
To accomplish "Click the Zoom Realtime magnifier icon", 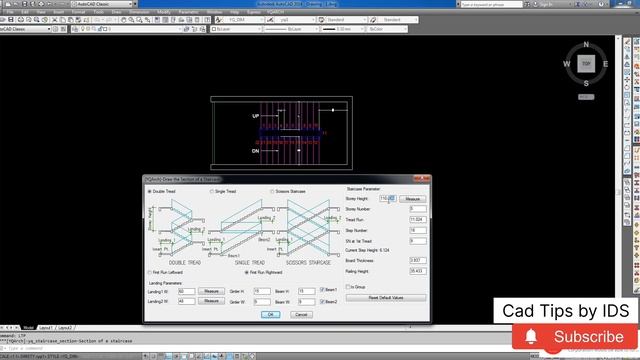I will tap(131, 20).
